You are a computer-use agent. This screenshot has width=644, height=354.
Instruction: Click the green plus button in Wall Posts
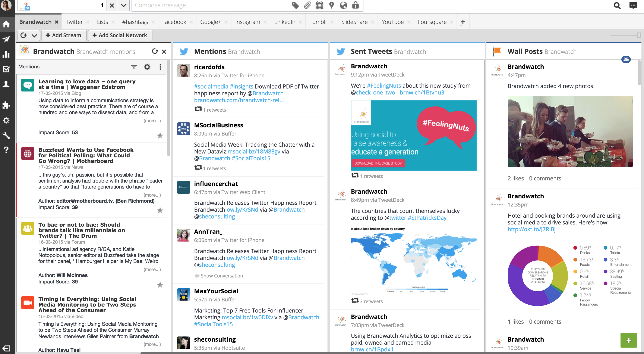(x=628, y=340)
